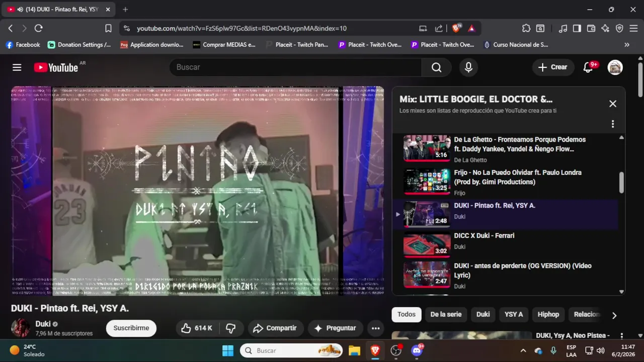Go back to the previous page
Screen dimensions: 644x362
pyautogui.click(x=11, y=29)
